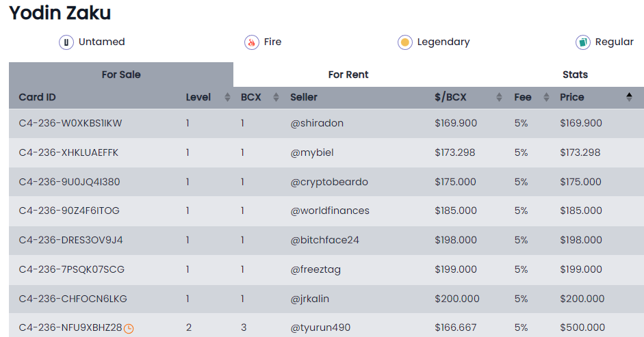Click the Fire element flame icon
Screen dimensions: 644x337
coord(251,42)
